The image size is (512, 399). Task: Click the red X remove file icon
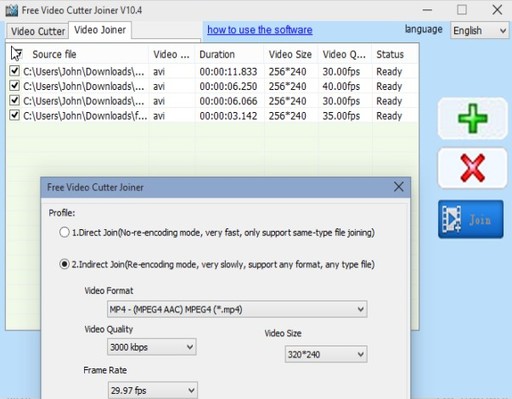tap(472, 168)
